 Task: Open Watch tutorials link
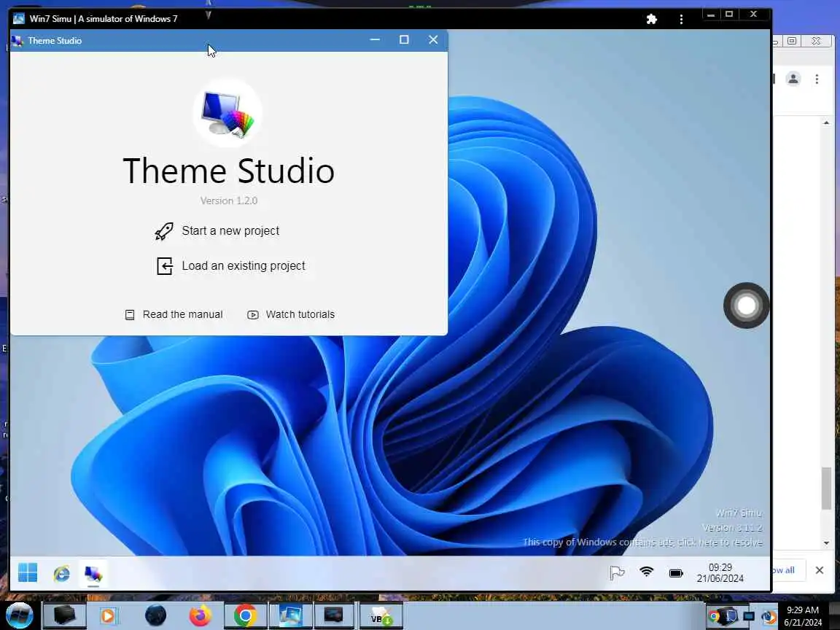(x=300, y=314)
